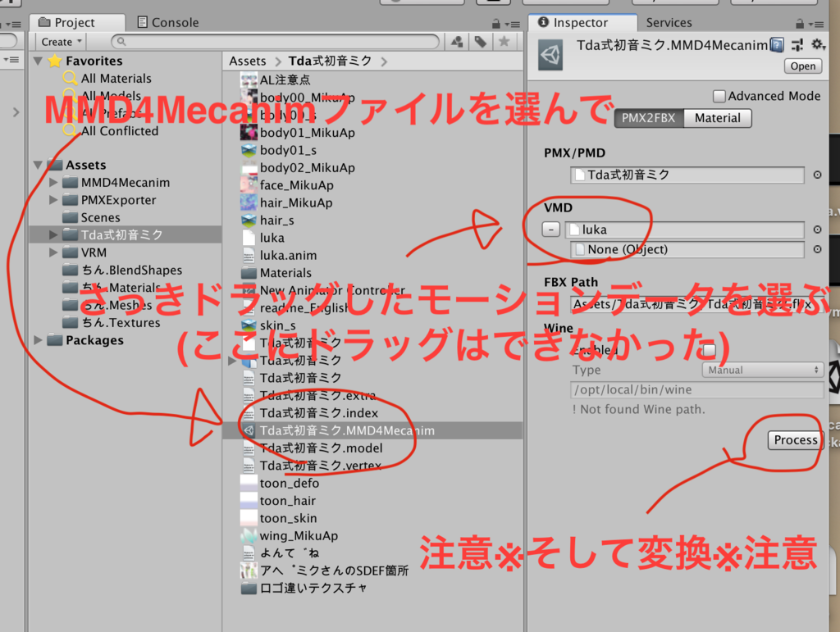
Task: Click the Inspector preset sliders icon
Action: coord(797,45)
